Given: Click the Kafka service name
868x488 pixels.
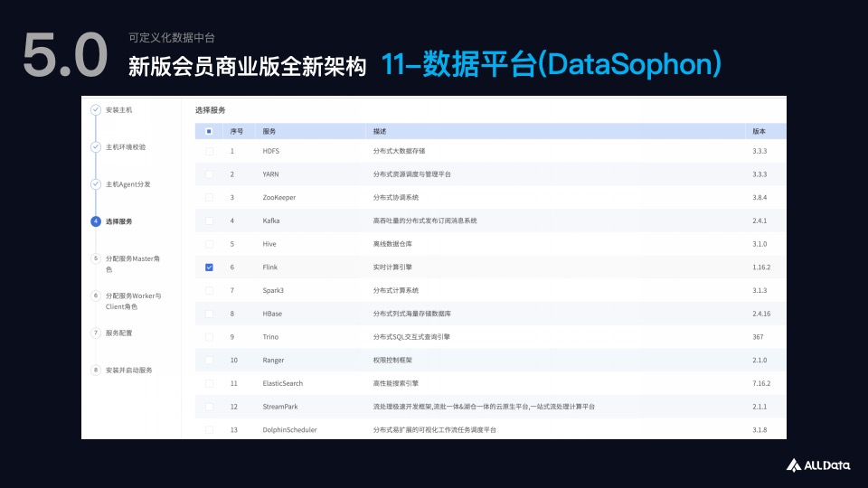Looking at the screenshot, I should [271, 221].
